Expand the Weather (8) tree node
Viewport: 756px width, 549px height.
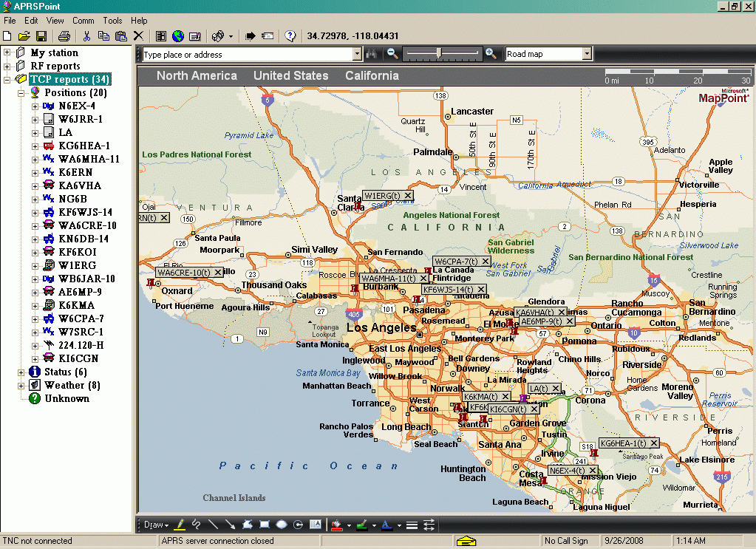(x=21, y=386)
